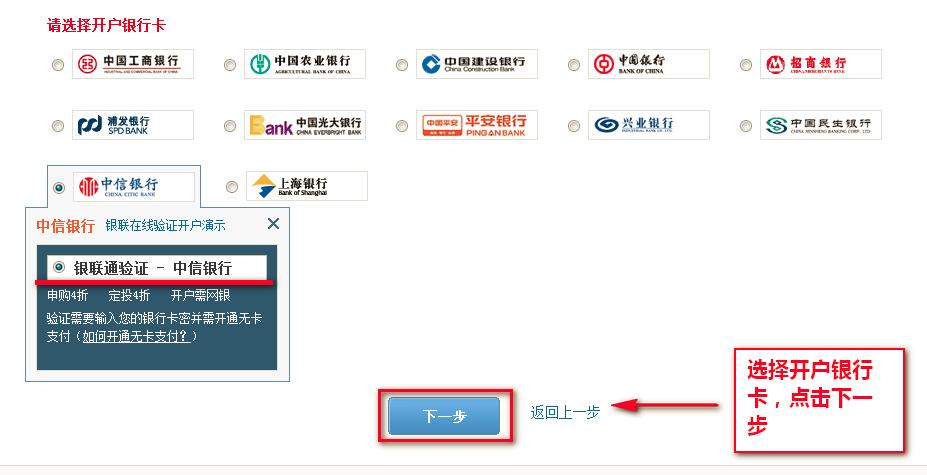Click the 下一步 button

coord(444,416)
